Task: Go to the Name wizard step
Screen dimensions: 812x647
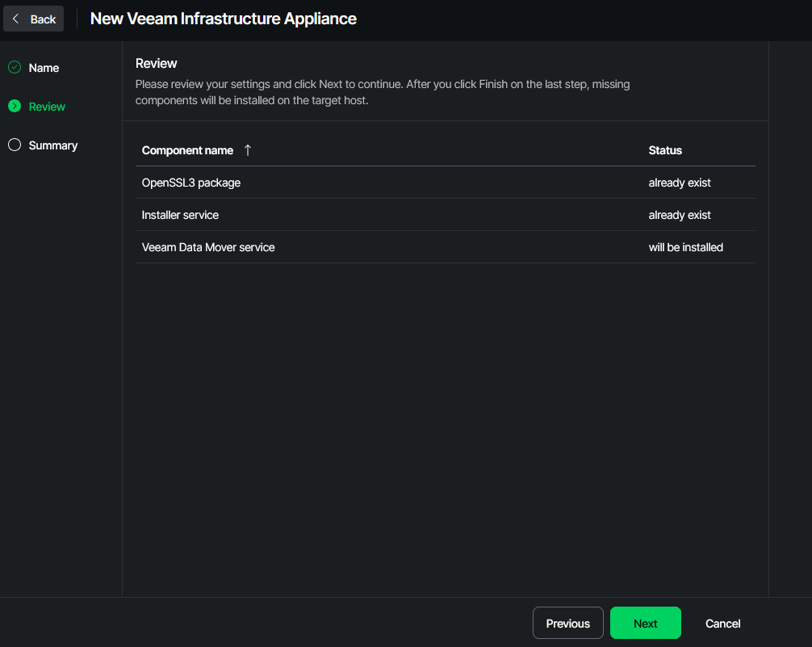Action: point(44,68)
